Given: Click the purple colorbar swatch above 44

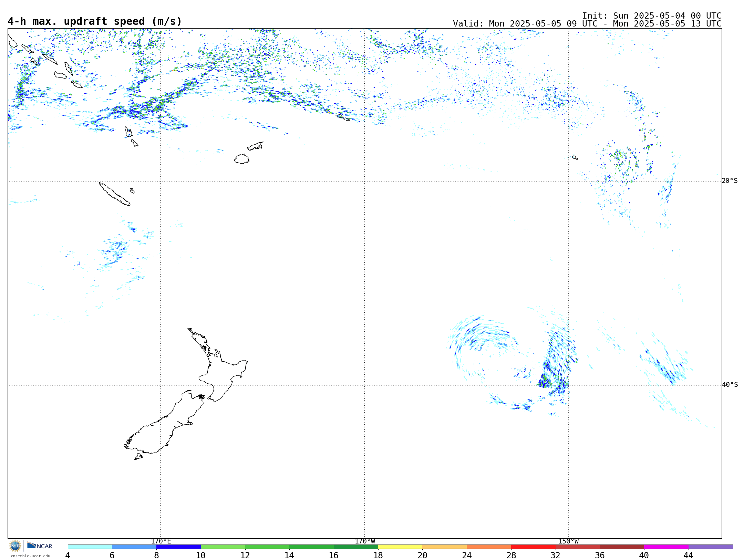Looking at the screenshot, I should (710, 547).
